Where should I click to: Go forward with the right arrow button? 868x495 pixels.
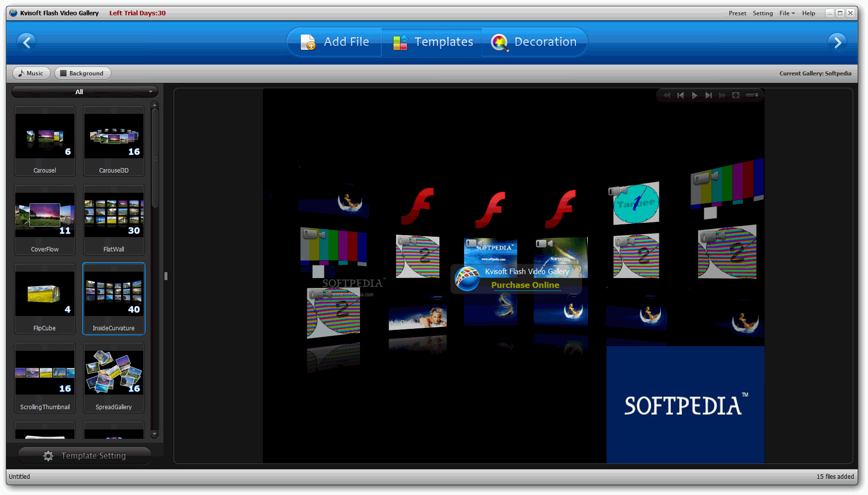pyautogui.click(x=837, y=42)
